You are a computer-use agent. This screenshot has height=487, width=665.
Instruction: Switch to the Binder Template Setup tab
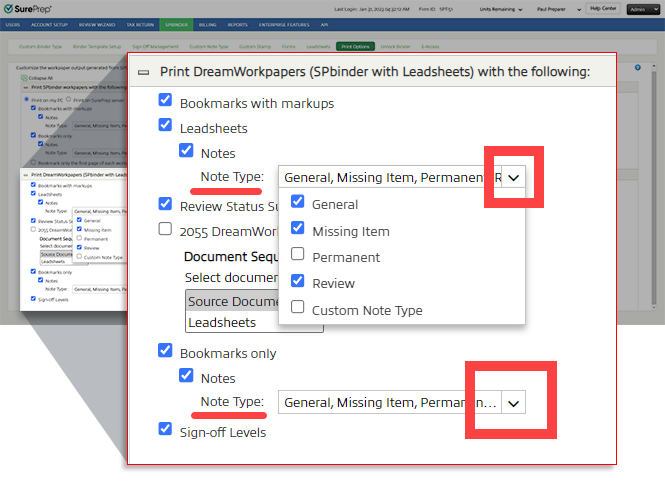coord(97,47)
